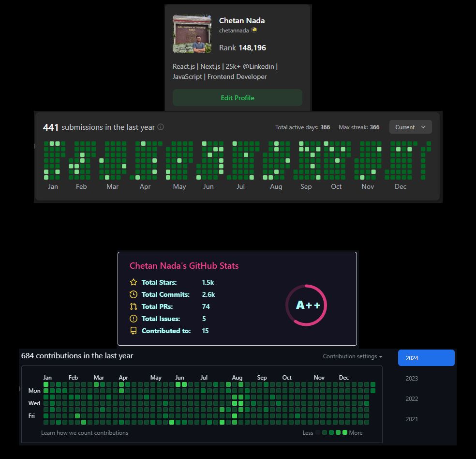Select the 2024 year tab

426,358
